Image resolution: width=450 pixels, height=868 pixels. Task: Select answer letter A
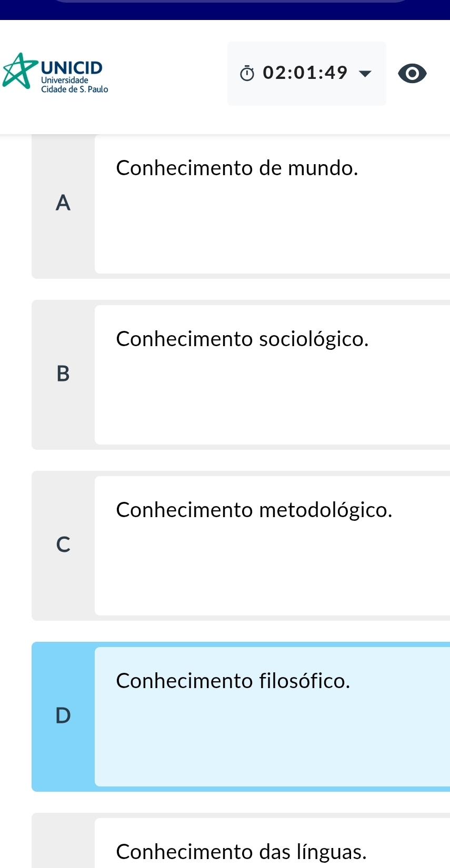coord(63,203)
